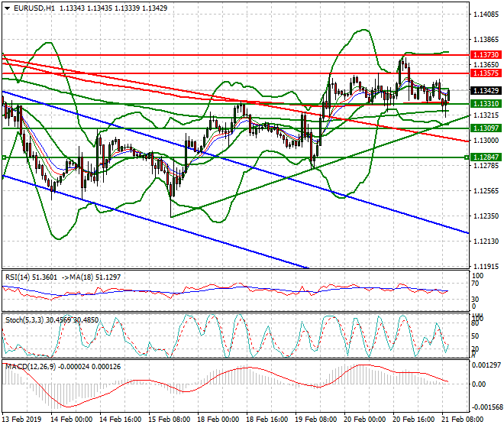Click the 14 Feb 00:00 time label

71,420
